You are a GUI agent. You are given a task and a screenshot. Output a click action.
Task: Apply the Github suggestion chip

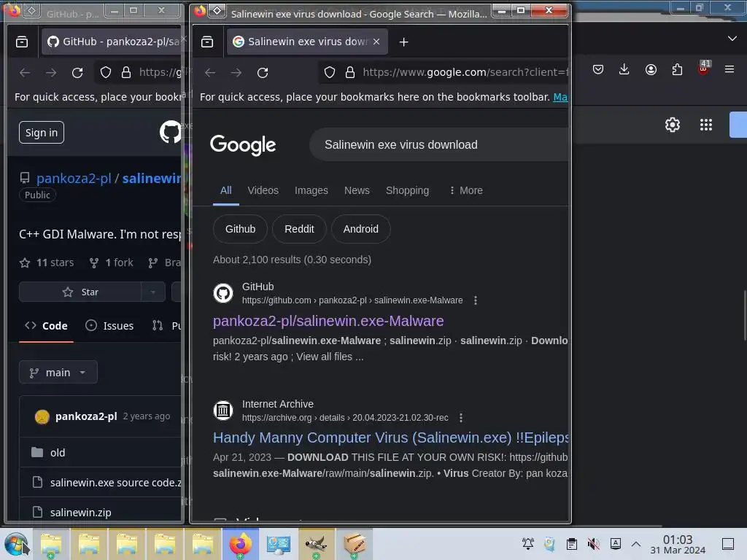pyautogui.click(x=240, y=229)
